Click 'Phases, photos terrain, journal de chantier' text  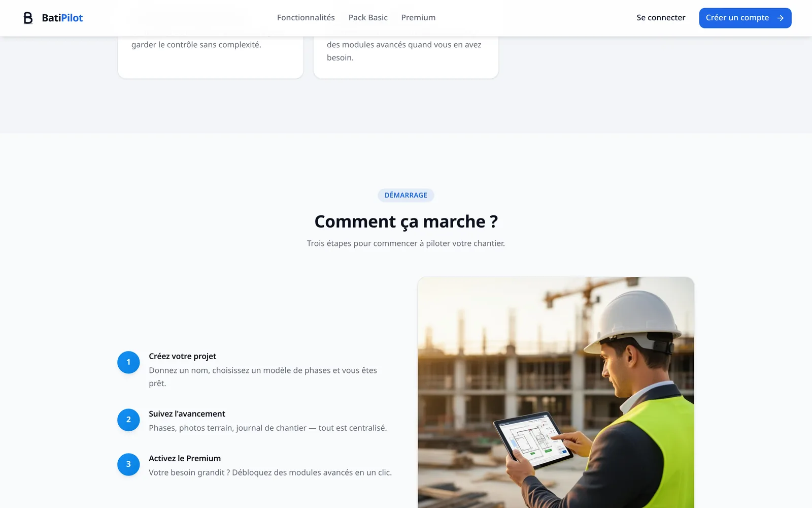tap(268, 428)
